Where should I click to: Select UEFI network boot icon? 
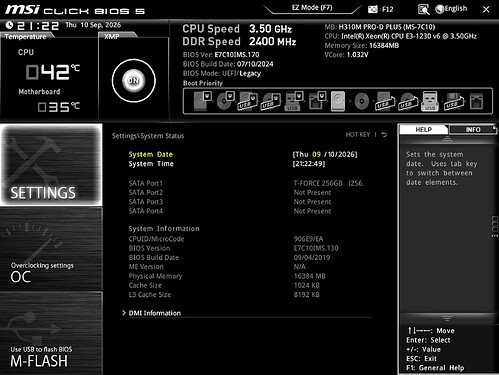click(317, 101)
